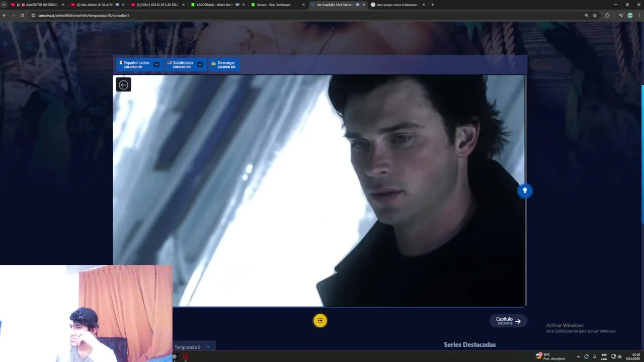644x362 pixels.
Task: Switch the ESP LAA keyboard language
Action: click(604, 356)
